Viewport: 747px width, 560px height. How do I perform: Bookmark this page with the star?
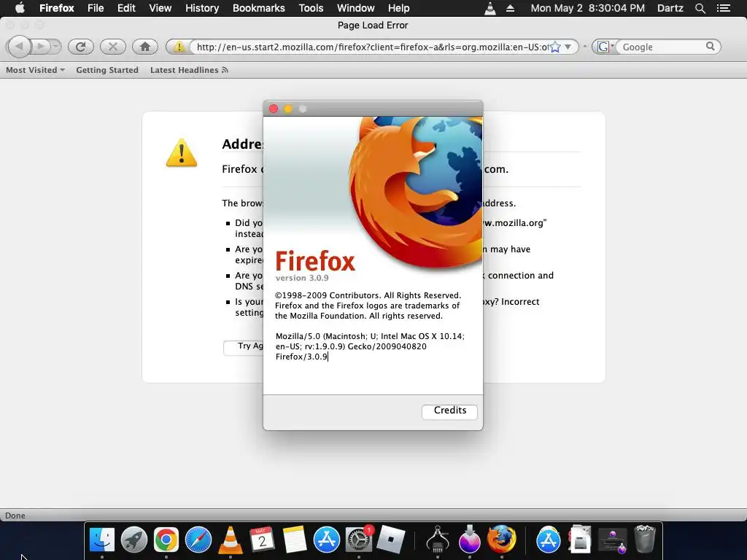(x=555, y=47)
